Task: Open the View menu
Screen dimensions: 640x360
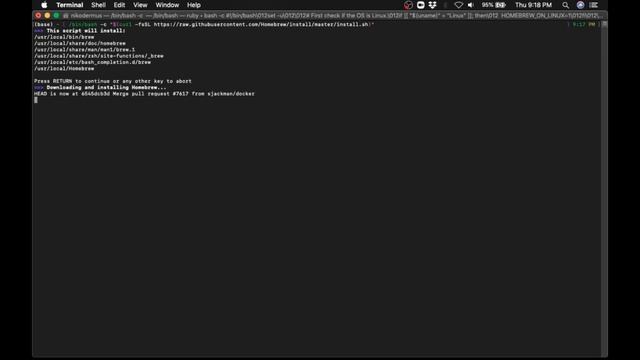Action: 140,5
